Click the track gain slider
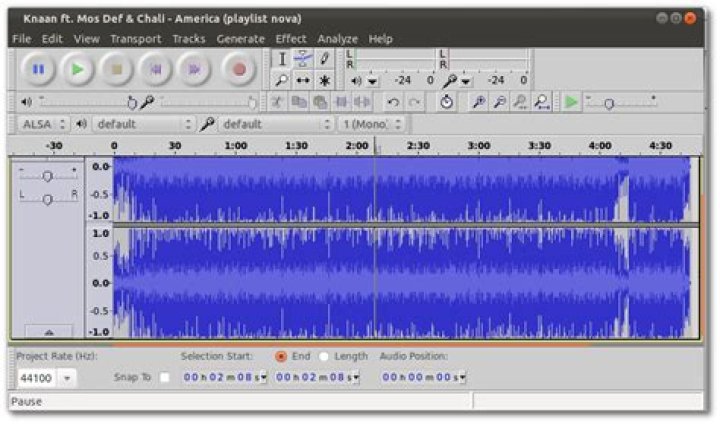Image resolution: width=720 pixels, height=424 pixels. tap(48, 175)
